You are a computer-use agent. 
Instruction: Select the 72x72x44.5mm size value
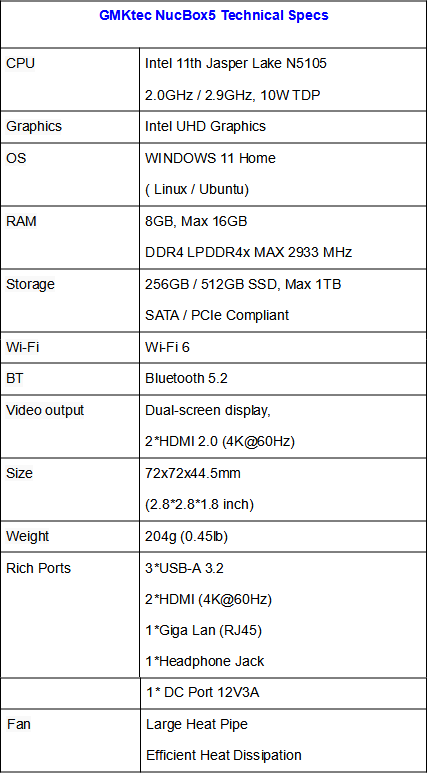(x=193, y=473)
